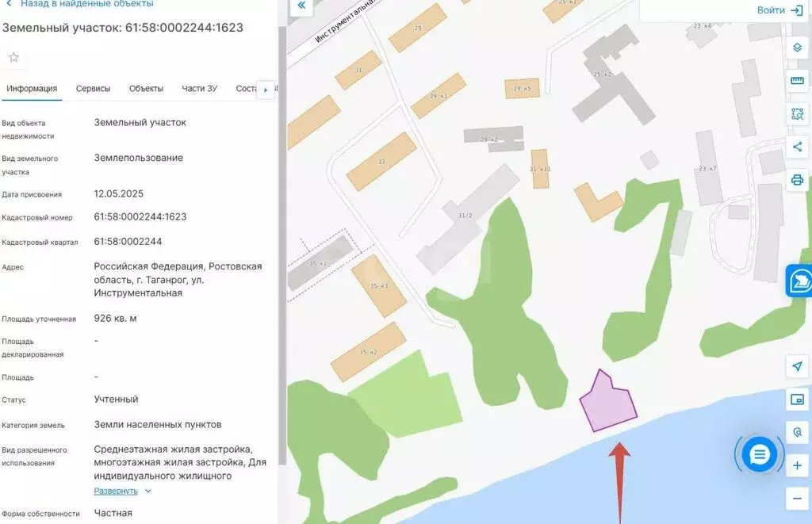The height and width of the screenshot is (524, 812).
Task: Open the Части ЗУ tab
Action: 199,89
